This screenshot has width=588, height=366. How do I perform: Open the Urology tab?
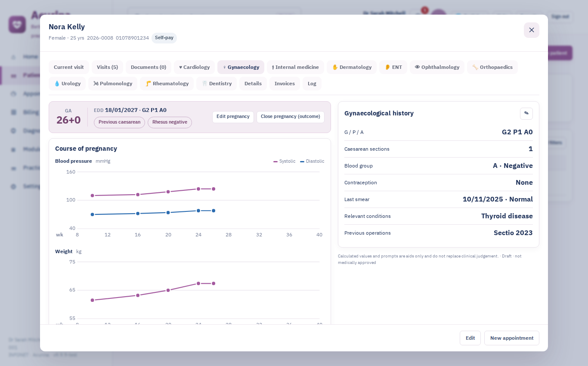(x=67, y=84)
